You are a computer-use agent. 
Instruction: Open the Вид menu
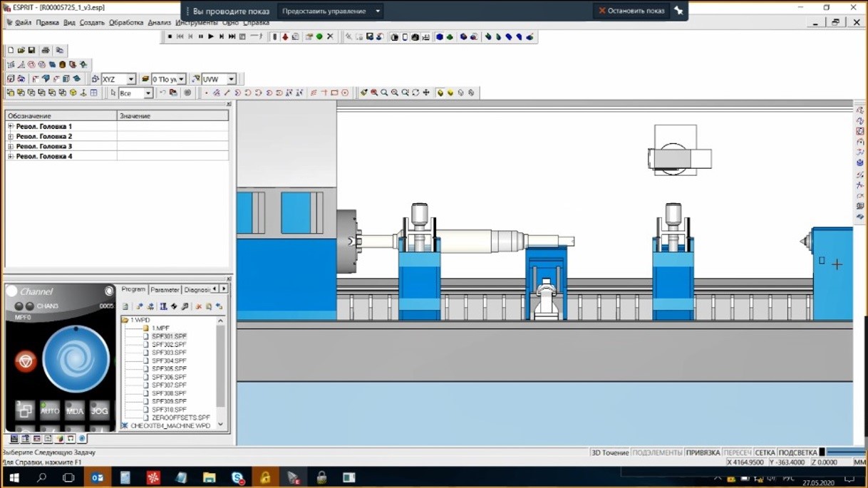point(69,22)
